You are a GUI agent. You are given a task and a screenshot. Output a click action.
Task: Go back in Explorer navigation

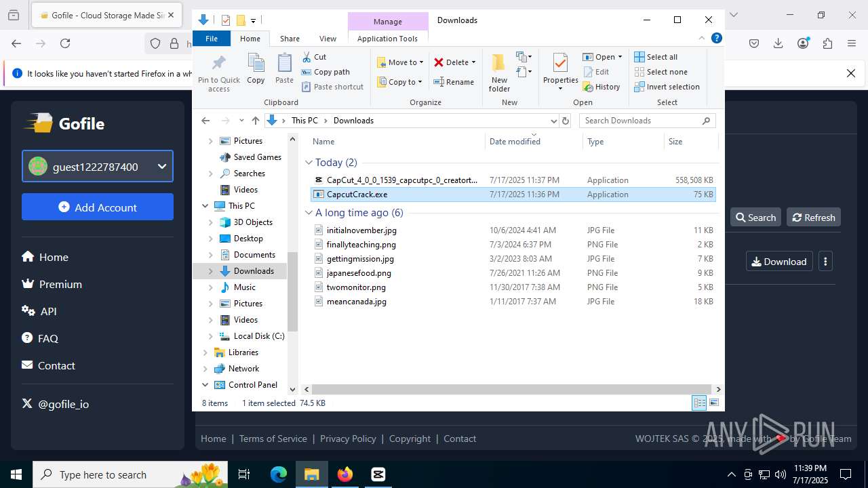pos(205,121)
